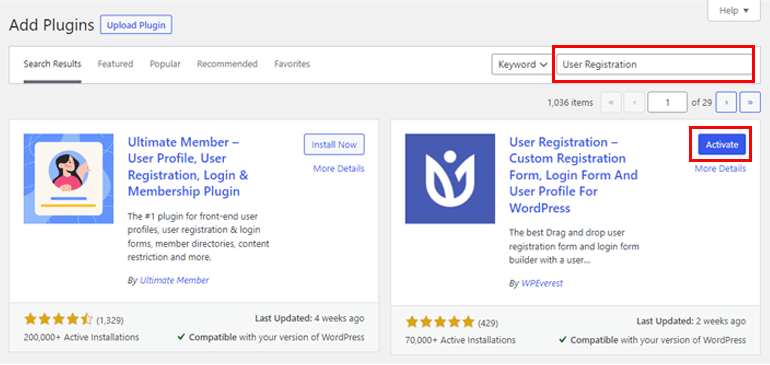The width and height of the screenshot is (770, 365).
Task: Switch to the Search Results tab
Action: pyautogui.click(x=53, y=64)
